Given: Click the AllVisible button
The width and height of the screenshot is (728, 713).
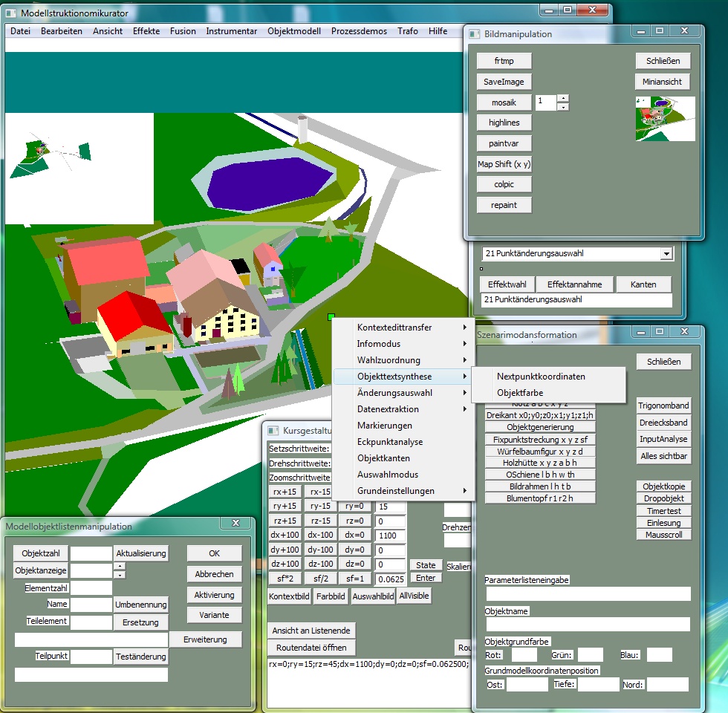Looking at the screenshot, I should (x=415, y=596).
